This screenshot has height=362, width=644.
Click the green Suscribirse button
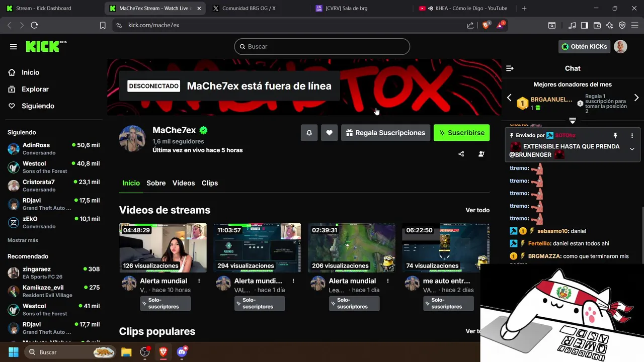461,133
